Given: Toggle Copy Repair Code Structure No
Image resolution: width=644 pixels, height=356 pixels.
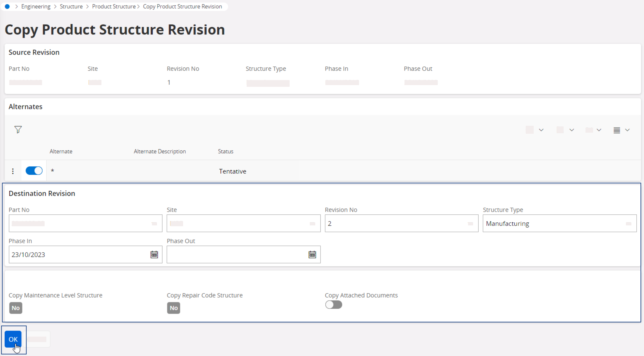Looking at the screenshot, I should click(x=173, y=308).
